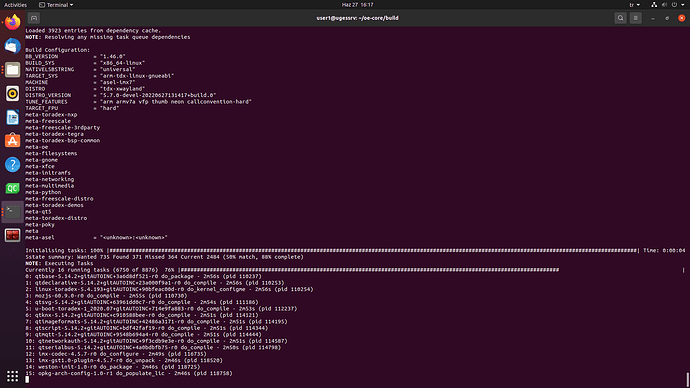Click 'meta-asel' layer line

(96, 238)
